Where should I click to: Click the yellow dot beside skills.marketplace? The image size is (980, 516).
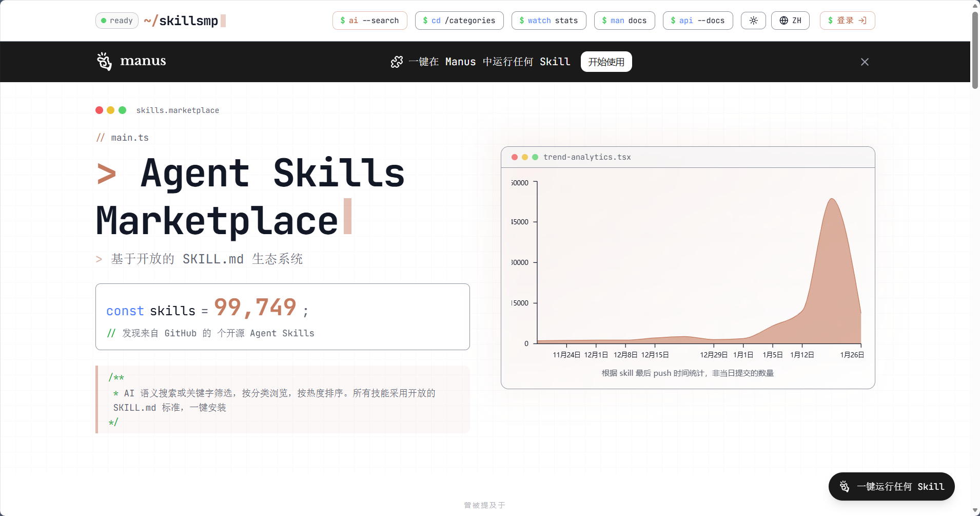click(x=111, y=110)
